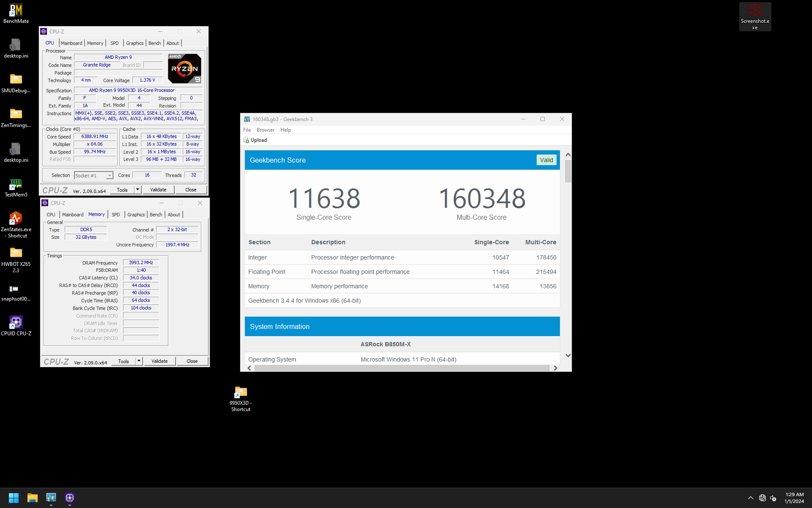The image size is (812, 508).
Task: Click the DRAM Frequency value 3993.2 MHz
Action: click(141, 262)
